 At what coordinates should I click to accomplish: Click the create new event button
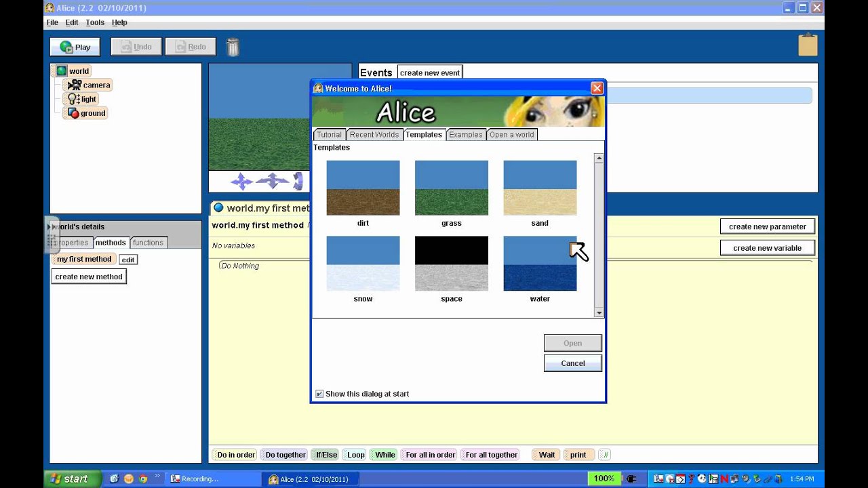pos(430,73)
